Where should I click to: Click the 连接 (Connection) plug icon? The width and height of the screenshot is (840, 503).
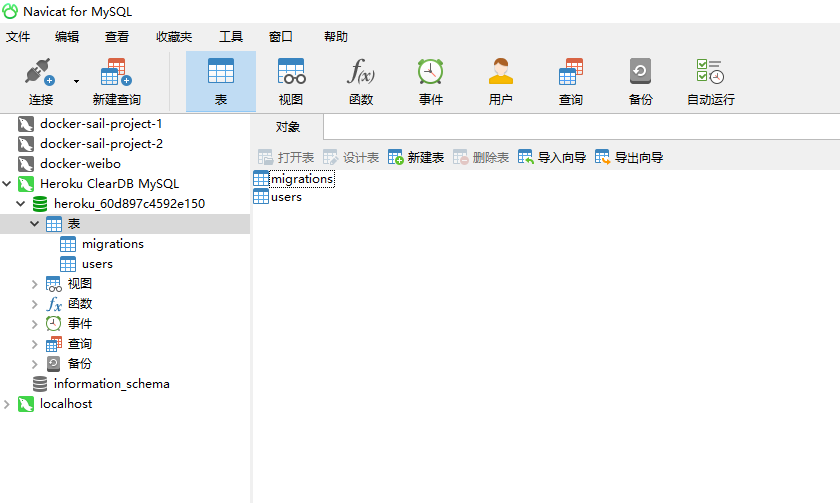pyautogui.click(x=40, y=72)
